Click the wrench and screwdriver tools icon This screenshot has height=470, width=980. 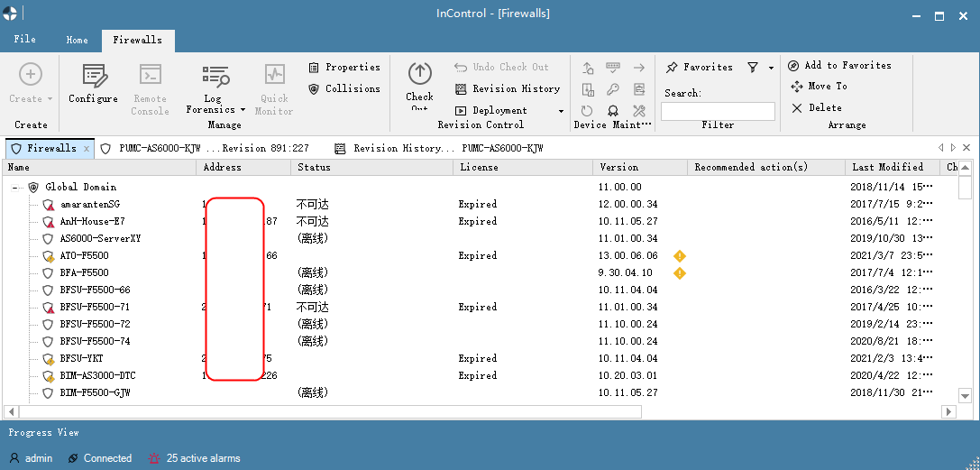(x=638, y=111)
